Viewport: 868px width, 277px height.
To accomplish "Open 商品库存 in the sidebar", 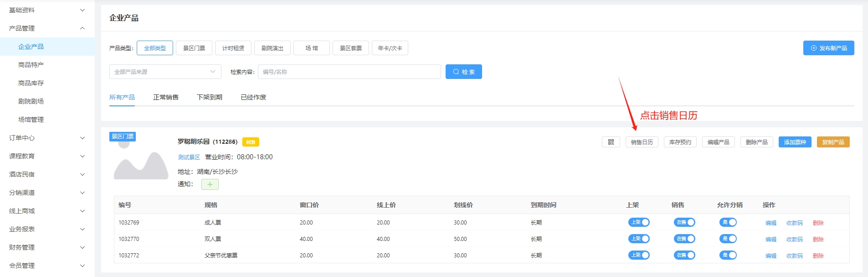I will click(x=31, y=83).
